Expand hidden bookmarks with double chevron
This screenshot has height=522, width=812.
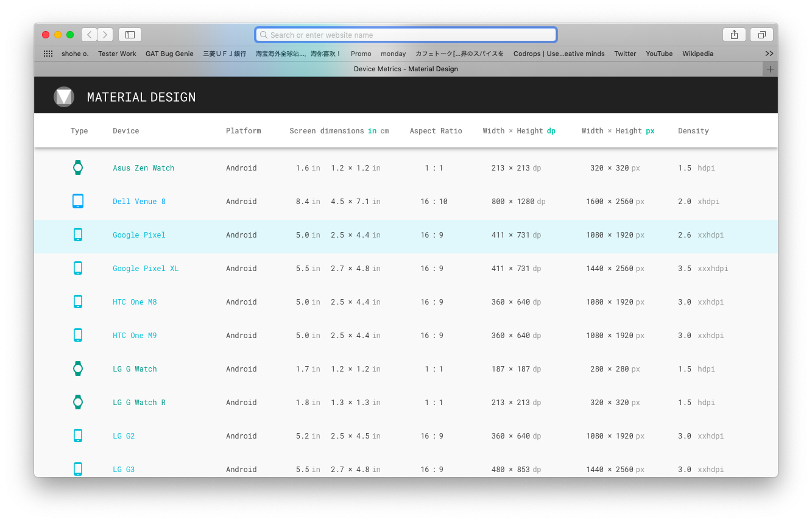(x=769, y=54)
